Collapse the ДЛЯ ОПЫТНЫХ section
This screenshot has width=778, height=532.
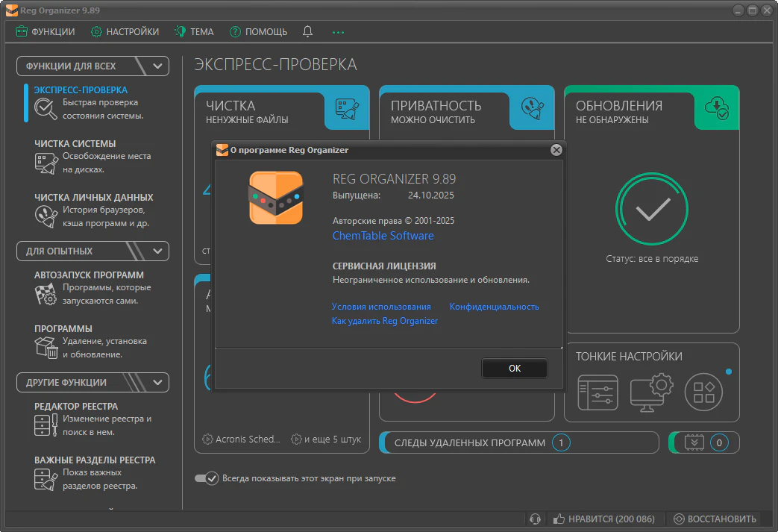click(157, 251)
